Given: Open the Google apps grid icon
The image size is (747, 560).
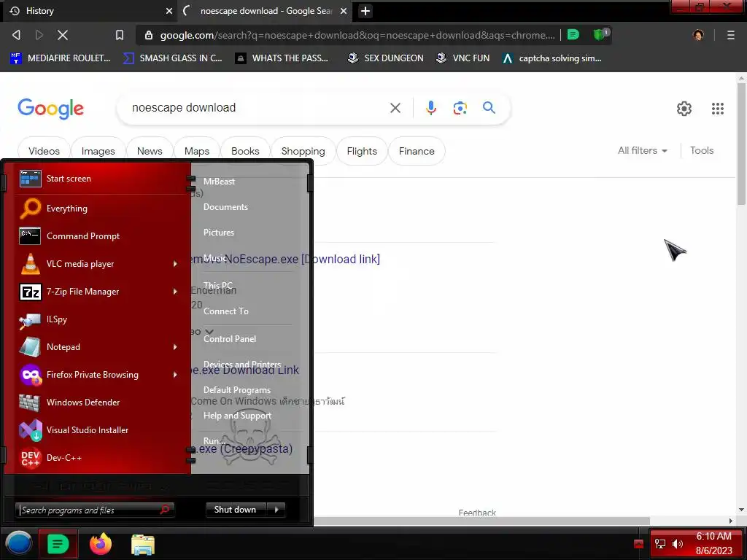Looking at the screenshot, I should click(x=718, y=109).
